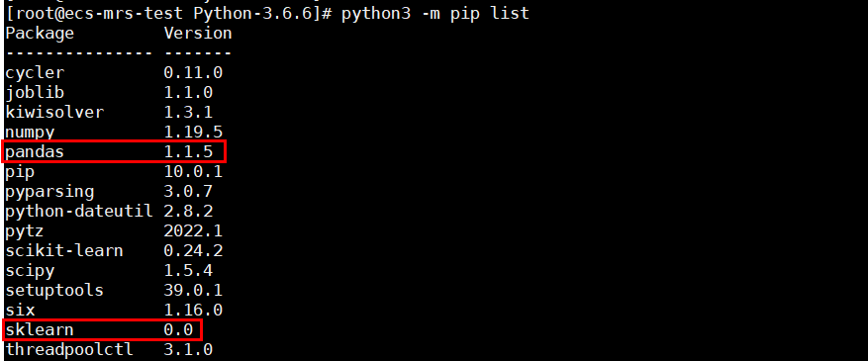Click the pandas package row
Image resolution: width=868 pixels, height=361 pixels.
coord(115,151)
